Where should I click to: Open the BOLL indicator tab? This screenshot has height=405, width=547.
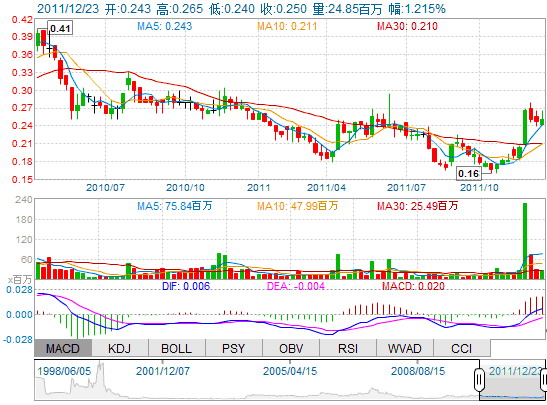177,348
